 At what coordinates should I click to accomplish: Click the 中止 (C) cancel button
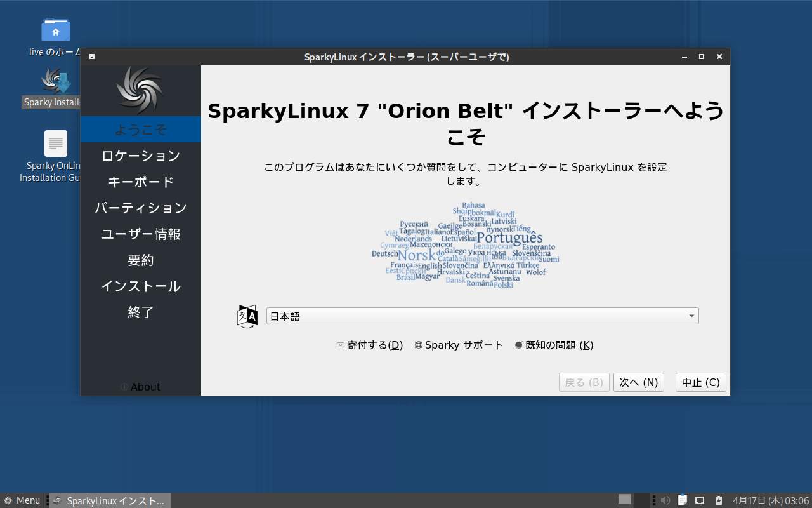[x=701, y=382]
